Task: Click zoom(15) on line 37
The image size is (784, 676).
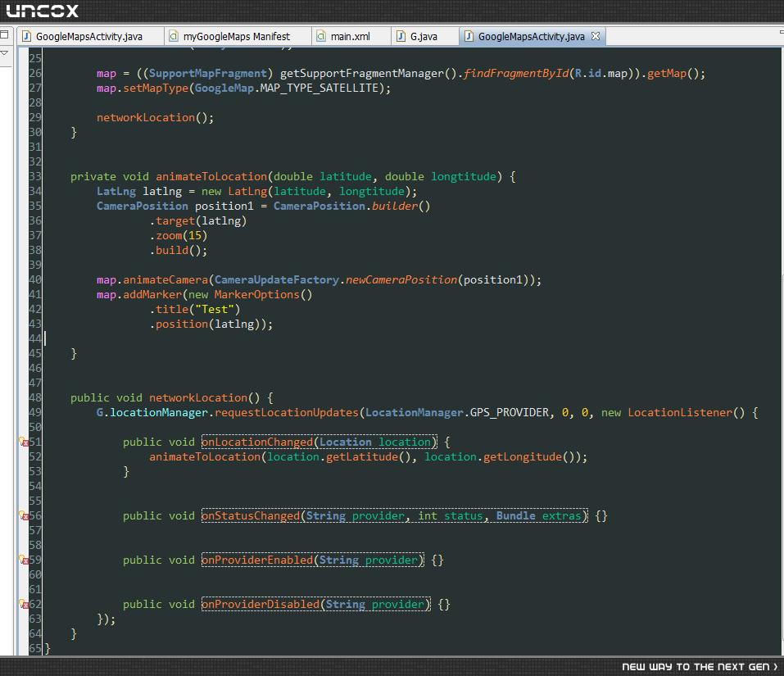Action: point(181,235)
